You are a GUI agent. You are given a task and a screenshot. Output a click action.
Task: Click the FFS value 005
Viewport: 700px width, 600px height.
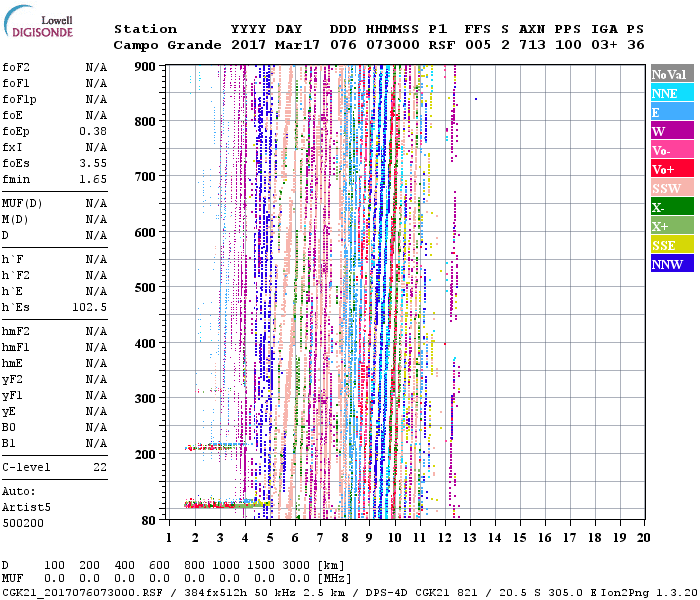[x=478, y=45]
